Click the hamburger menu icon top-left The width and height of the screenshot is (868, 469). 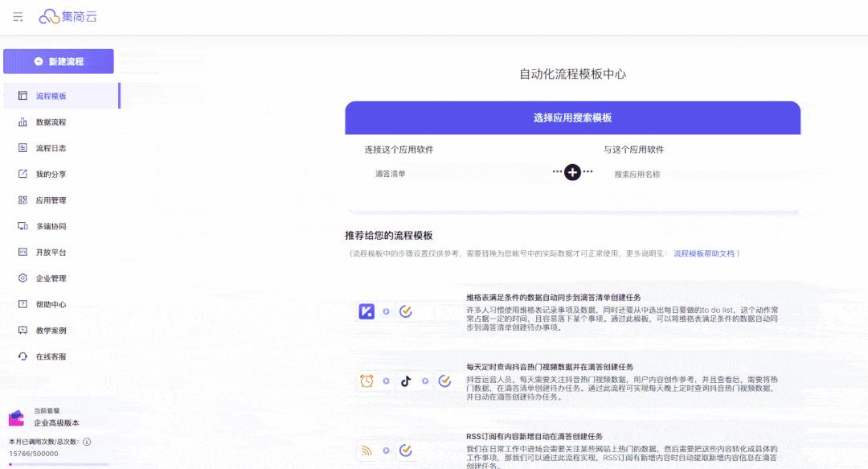tap(17, 16)
